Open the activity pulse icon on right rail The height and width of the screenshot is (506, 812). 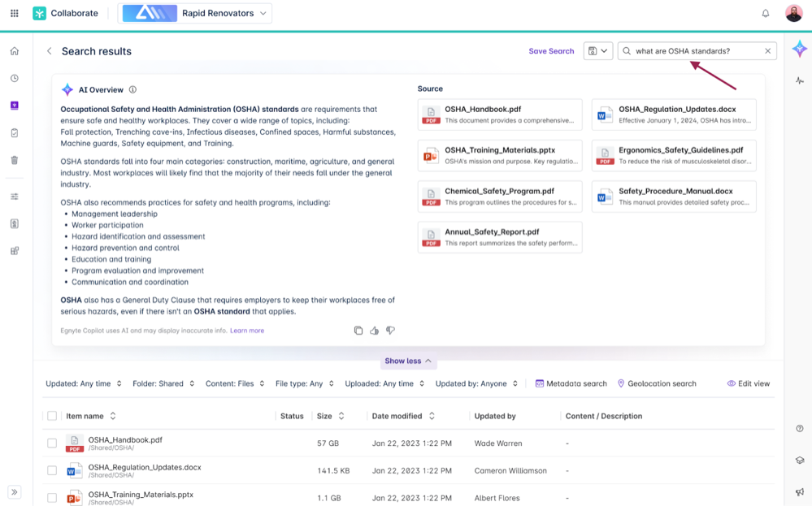tap(800, 80)
